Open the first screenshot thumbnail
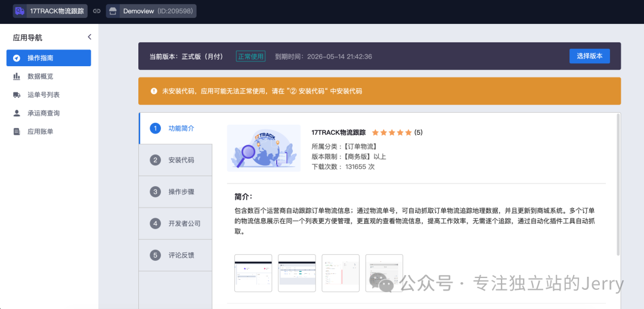Image resolution: width=644 pixels, height=309 pixels. 253,273
